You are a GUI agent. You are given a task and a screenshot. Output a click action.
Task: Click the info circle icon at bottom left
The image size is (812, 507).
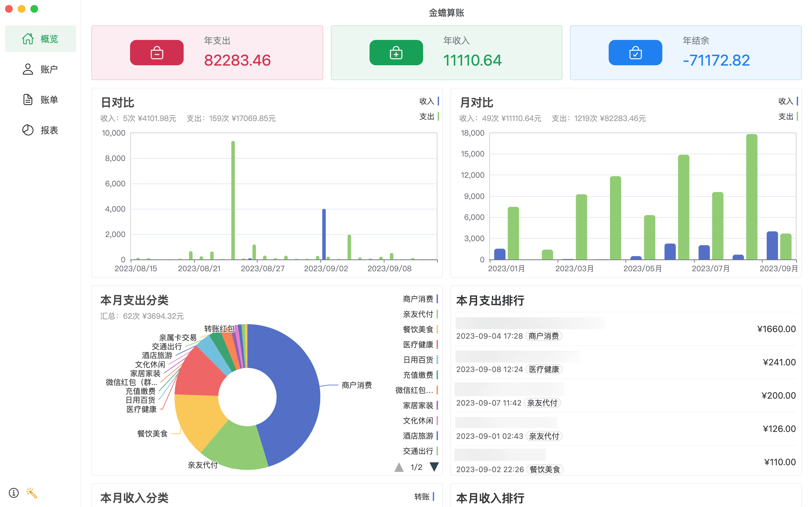(x=14, y=492)
